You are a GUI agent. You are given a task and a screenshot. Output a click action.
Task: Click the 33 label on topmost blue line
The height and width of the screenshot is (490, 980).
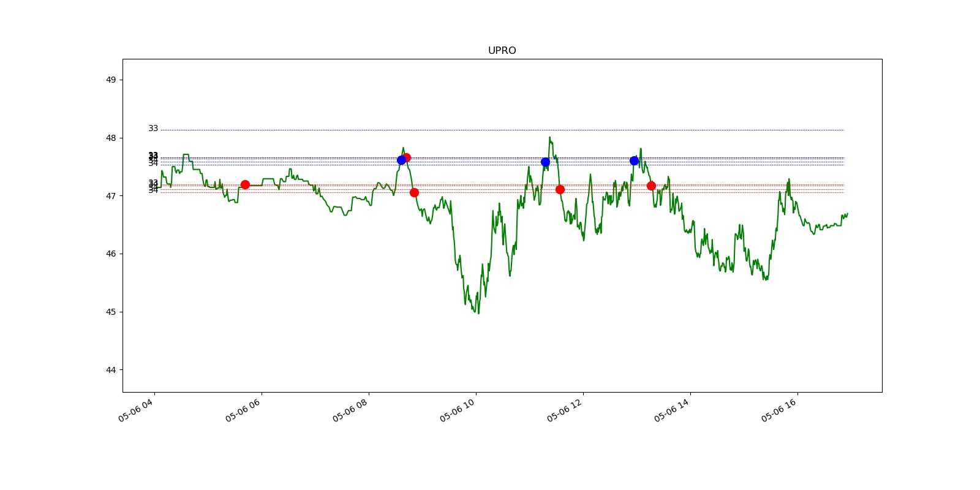tap(153, 129)
